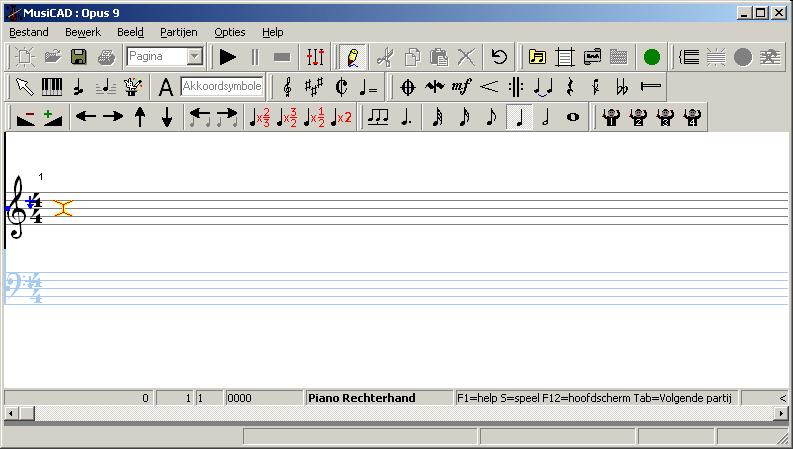Move cursor left with left arrow
The image size is (793, 449).
point(86,117)
